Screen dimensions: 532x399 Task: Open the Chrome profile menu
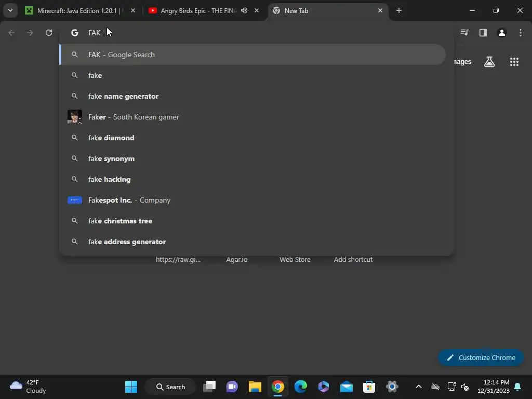click(x=502, y=33)
